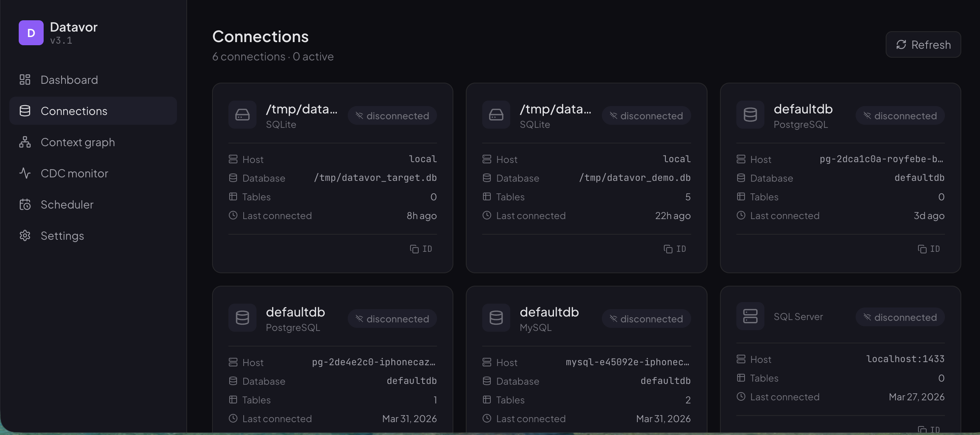
Task: Click database icon on pg-2dca1c0a PostgreSQL card
Action: [750, 115]
